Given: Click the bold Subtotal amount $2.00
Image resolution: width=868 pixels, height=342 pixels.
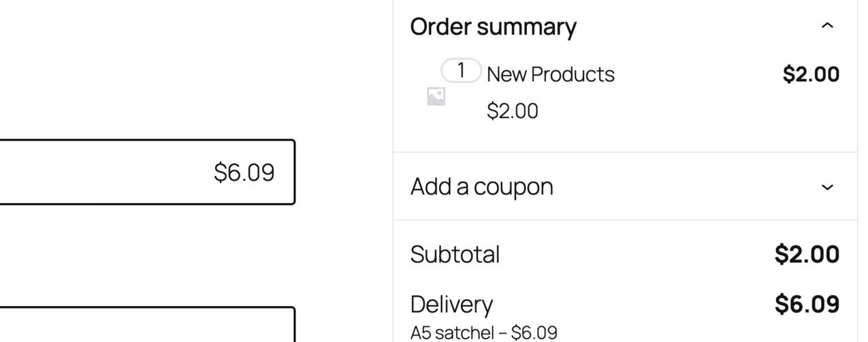Looking at the screenshot, I should pyautogui.click(x=807, y=254).
